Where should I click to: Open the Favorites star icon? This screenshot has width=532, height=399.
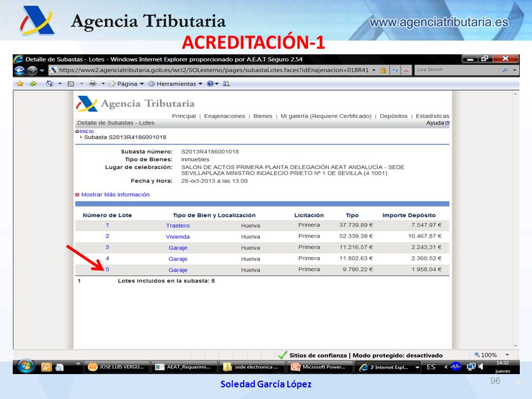tap(20, 84)
